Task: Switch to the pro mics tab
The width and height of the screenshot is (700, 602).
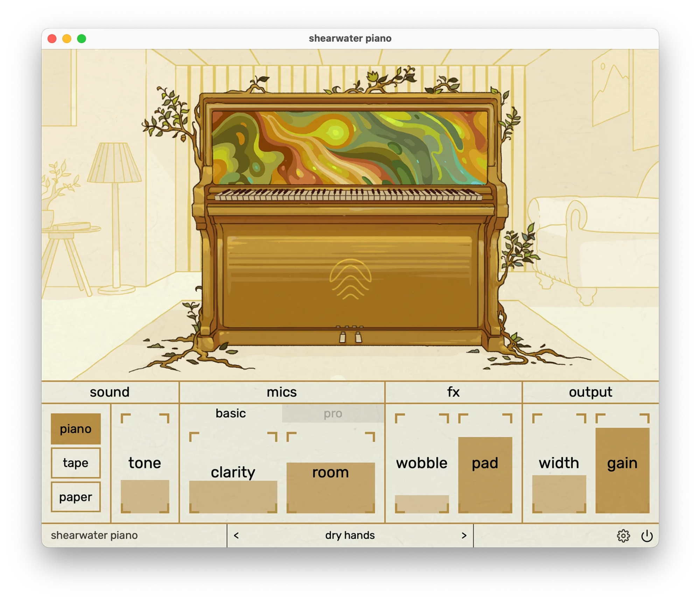Action: [332, 414]
